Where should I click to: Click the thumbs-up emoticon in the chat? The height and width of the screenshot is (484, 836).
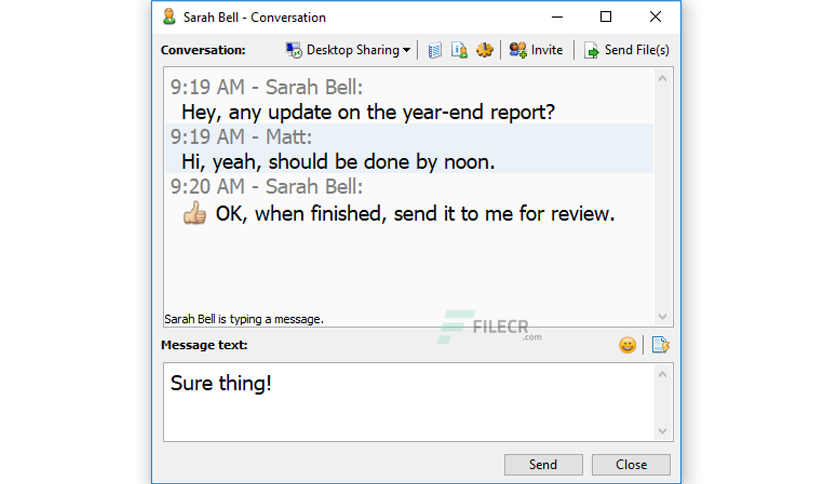[195, 213]
